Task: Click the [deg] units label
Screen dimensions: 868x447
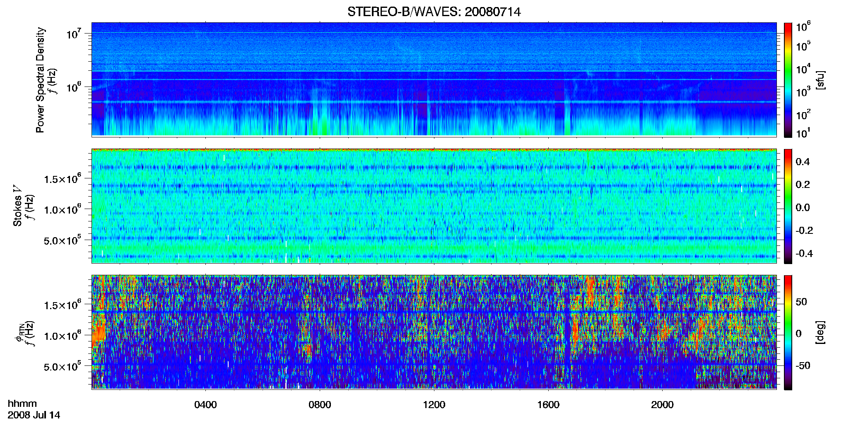Action: point(820,332)
